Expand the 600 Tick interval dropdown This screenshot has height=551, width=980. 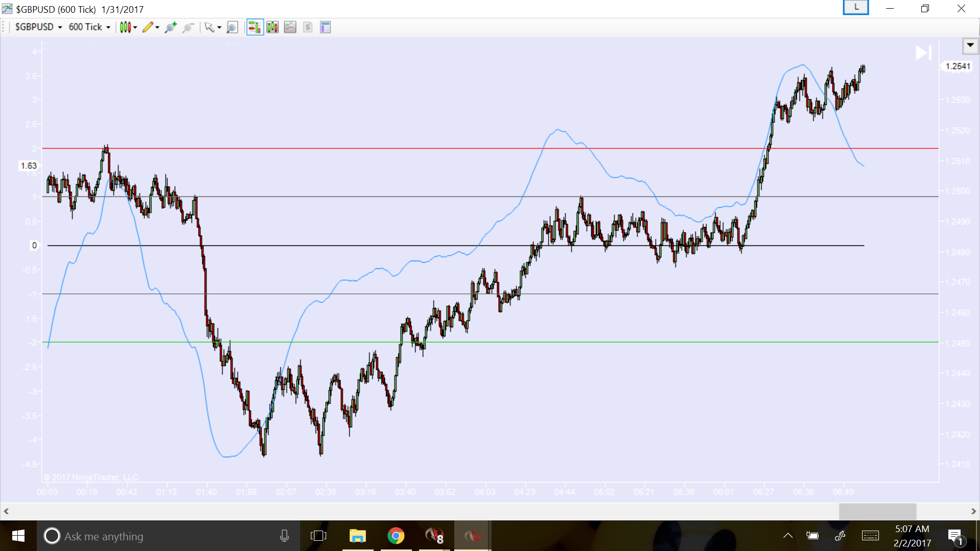click(89, 27)
